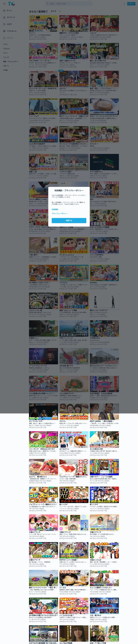The width and height of the screenshot is (138, 644).
Task: Open the 名探偵コナン program thumbnail
Action: (x=43, y=329)
